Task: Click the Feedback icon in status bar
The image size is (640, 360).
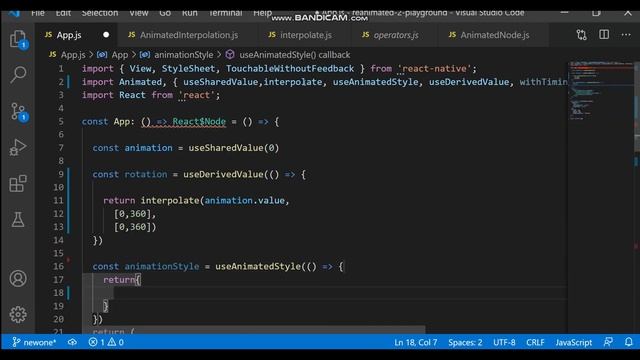Action: [608, 342]
